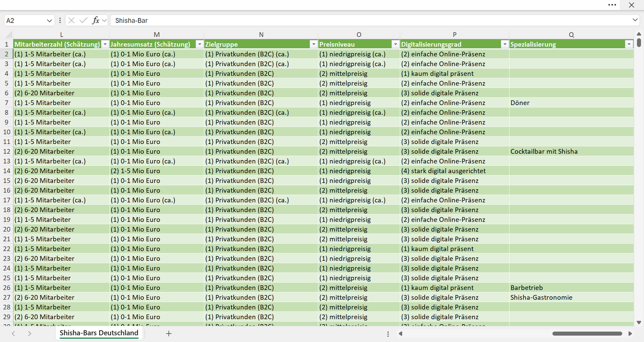The width and height of the screenshot is (644, 342).
Task: Open the Shisha-Bars Deutschland sheet tab
Action: 99,333
